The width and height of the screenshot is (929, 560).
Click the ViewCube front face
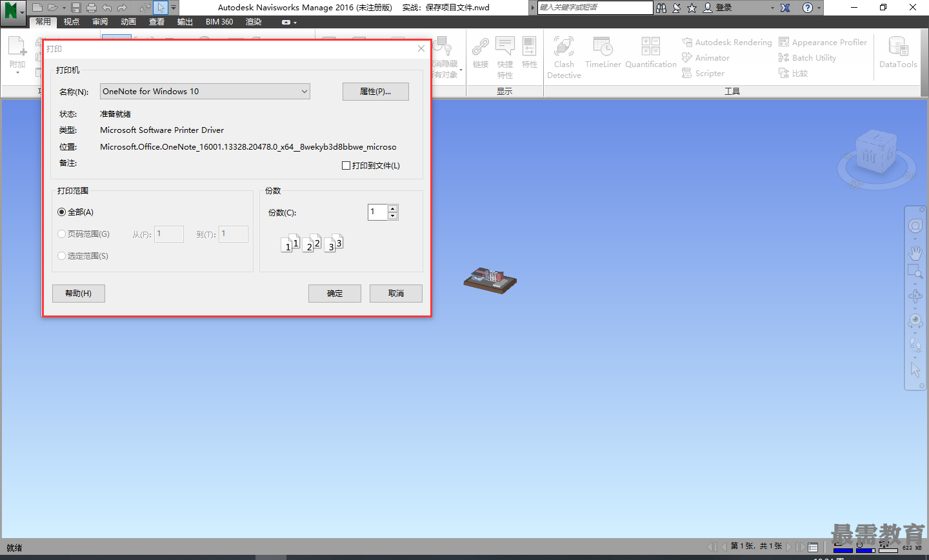(869, 156)
